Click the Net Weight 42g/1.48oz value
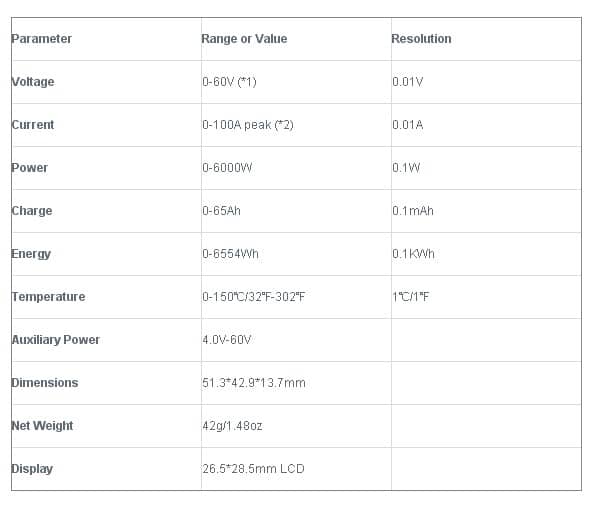Viewport: 600px width, 506px height. point(232,426)
